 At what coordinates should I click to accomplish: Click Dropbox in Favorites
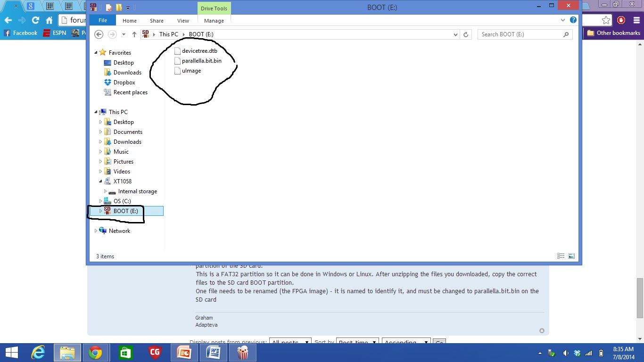coord(124,82)
